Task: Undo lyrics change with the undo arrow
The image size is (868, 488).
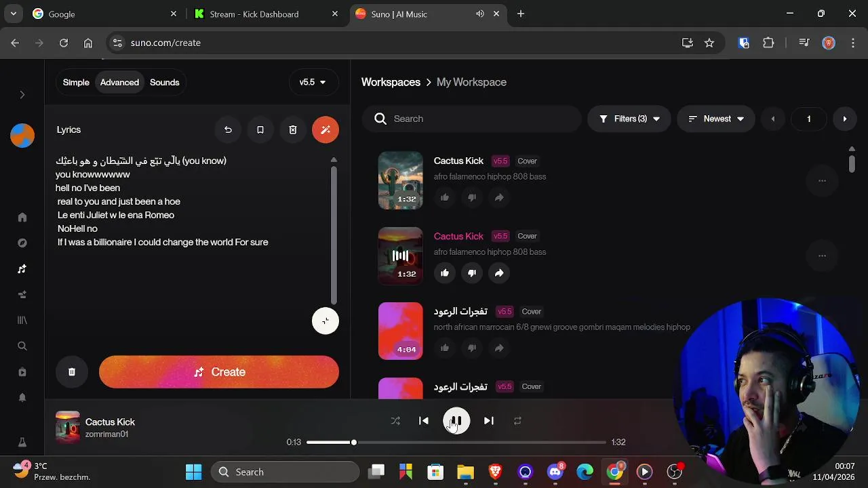Action: click(x=228, y=130)
